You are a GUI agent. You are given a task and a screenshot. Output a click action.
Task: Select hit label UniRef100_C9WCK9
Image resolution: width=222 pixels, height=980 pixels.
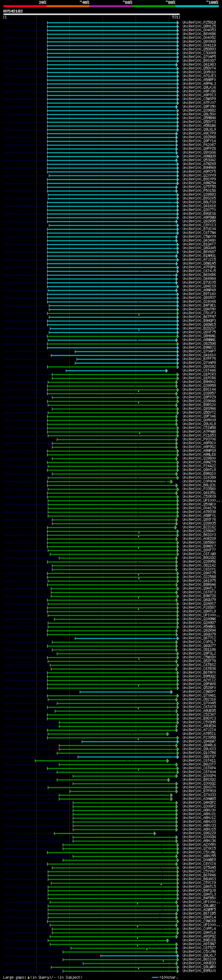point(199,921)
